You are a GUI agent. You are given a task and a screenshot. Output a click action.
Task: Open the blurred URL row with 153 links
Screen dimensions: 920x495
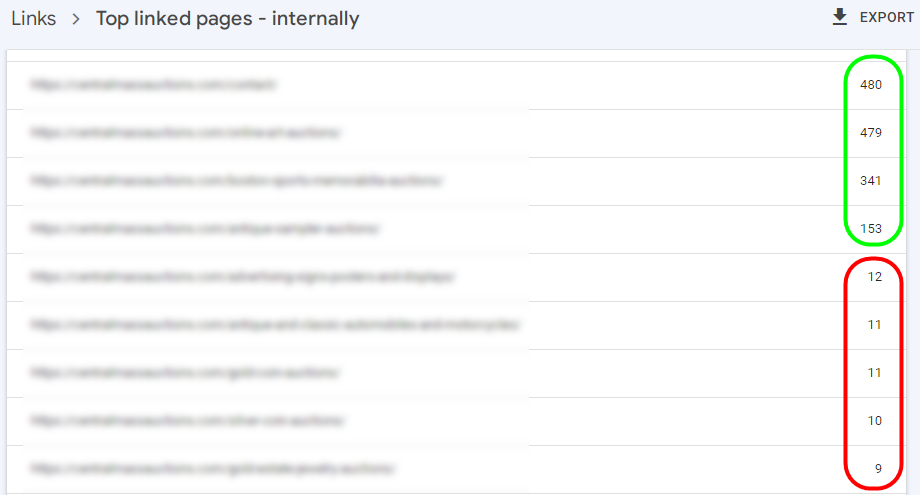[456, 229]
